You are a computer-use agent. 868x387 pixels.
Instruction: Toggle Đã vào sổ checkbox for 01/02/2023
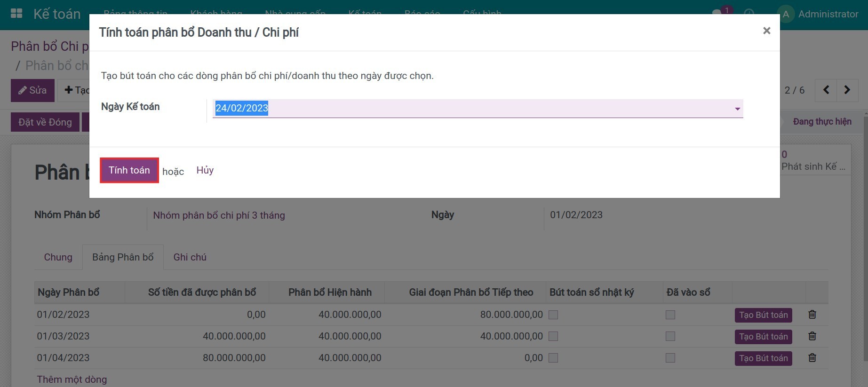670,315
